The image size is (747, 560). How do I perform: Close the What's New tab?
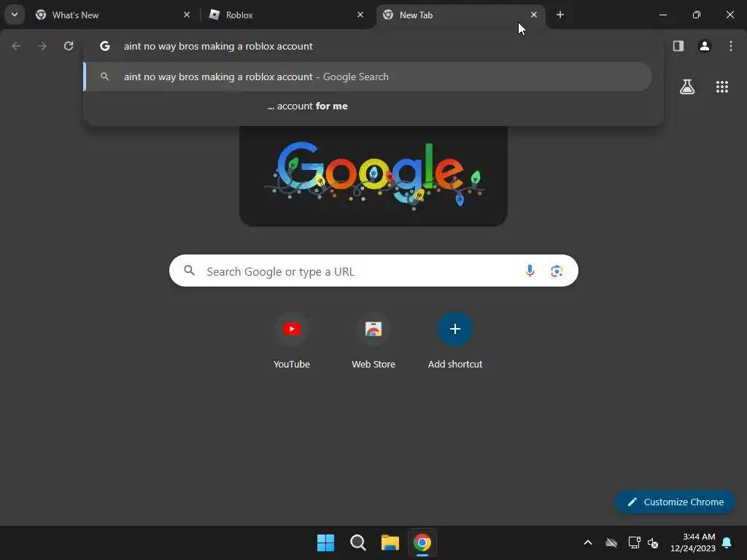point(187,15)
